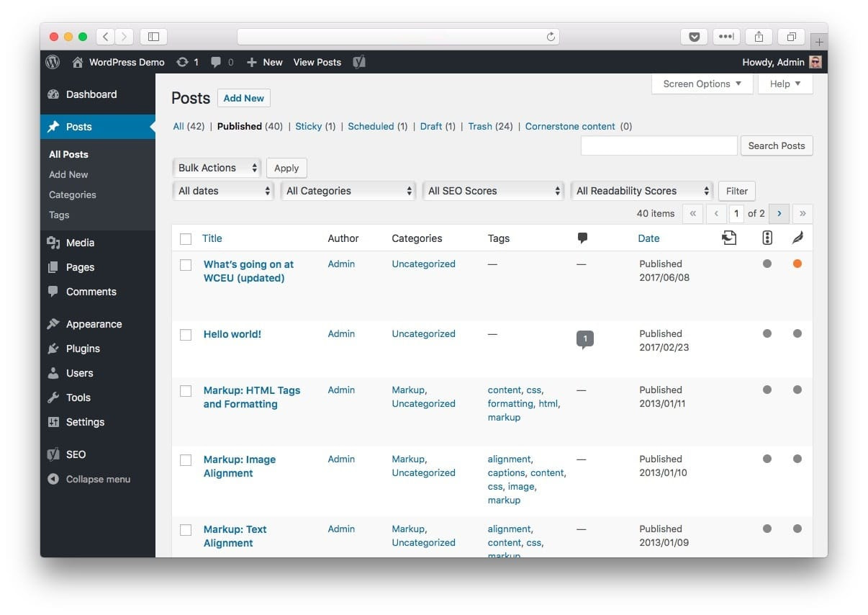Viewport: 868px width, 615px height.
Task: Expand the Help panel
Action: pos(785,84)
